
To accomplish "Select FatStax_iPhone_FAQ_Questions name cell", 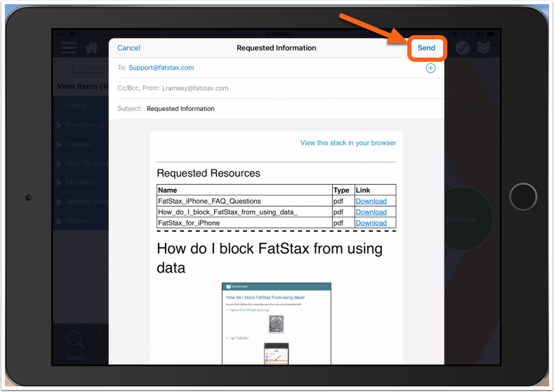I will [244, 201].
